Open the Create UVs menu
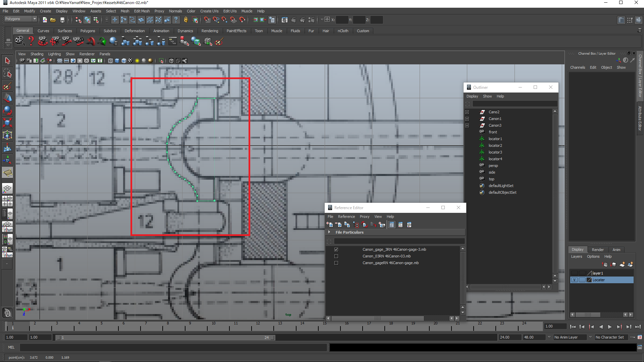Viewport: 644px width, 362px height. pyautogui.click(x=209, y=11)
